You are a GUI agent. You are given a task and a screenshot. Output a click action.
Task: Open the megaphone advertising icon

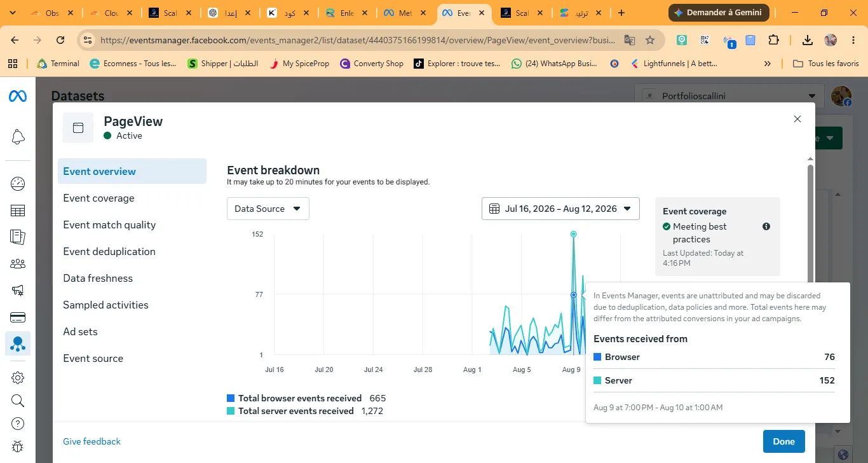[18, 291]
